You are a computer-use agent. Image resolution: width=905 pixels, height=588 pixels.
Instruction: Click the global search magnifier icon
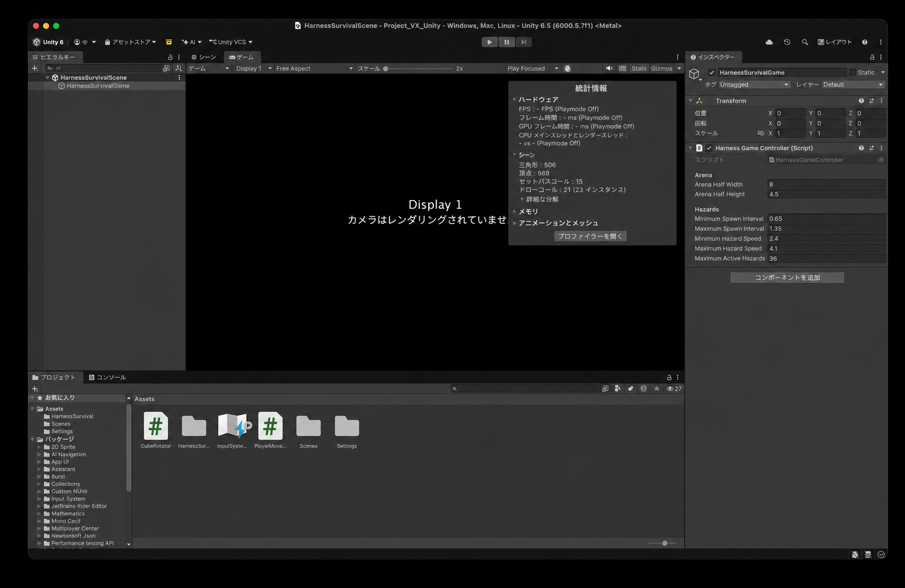(805, 42)
